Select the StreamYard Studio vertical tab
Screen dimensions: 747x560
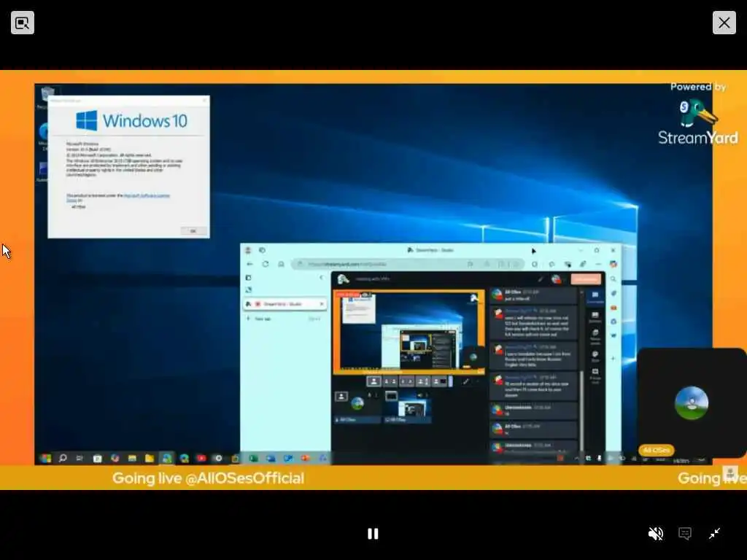[285, 304]
